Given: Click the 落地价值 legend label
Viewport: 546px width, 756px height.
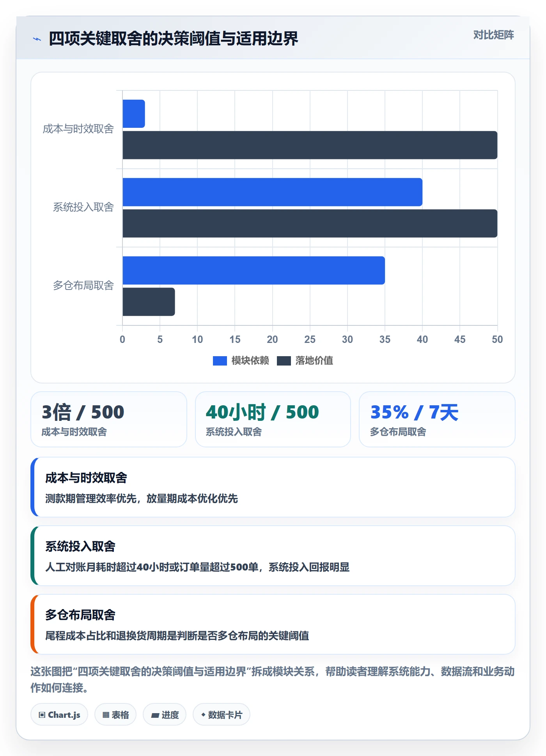Looking at the screenshot, I should pos(314,361).
